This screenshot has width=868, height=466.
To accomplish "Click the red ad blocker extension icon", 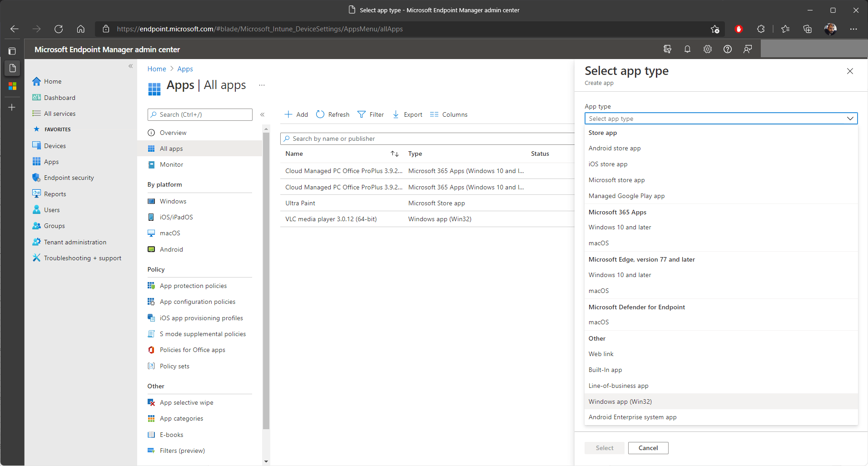I will coord(739,29).
